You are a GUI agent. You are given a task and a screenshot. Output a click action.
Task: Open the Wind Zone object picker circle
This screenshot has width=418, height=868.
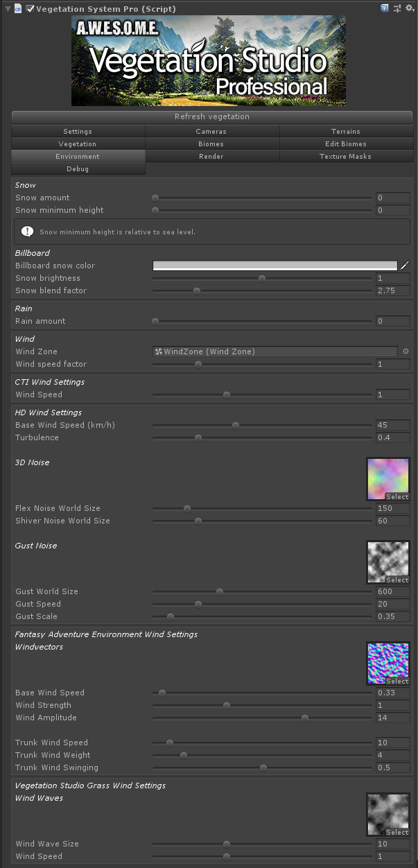406,351
